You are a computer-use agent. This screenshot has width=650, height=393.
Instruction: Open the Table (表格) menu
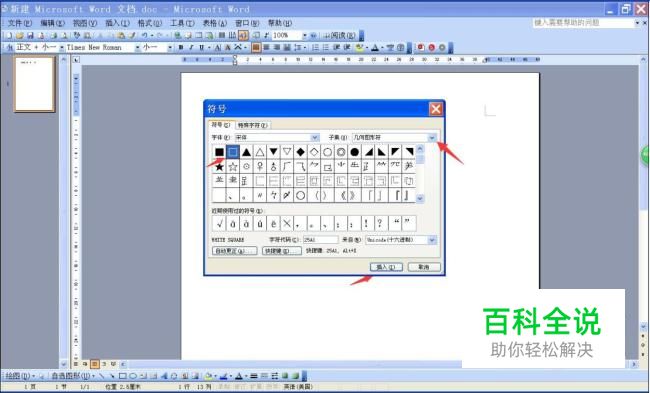click(x=214, y=23)
